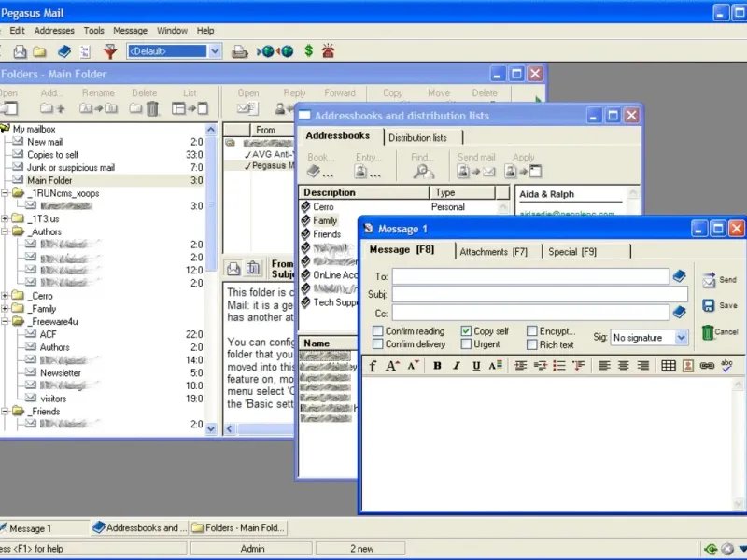The image size is (747, 560).
Task: Click in the To field
Action: coord(530,276)
